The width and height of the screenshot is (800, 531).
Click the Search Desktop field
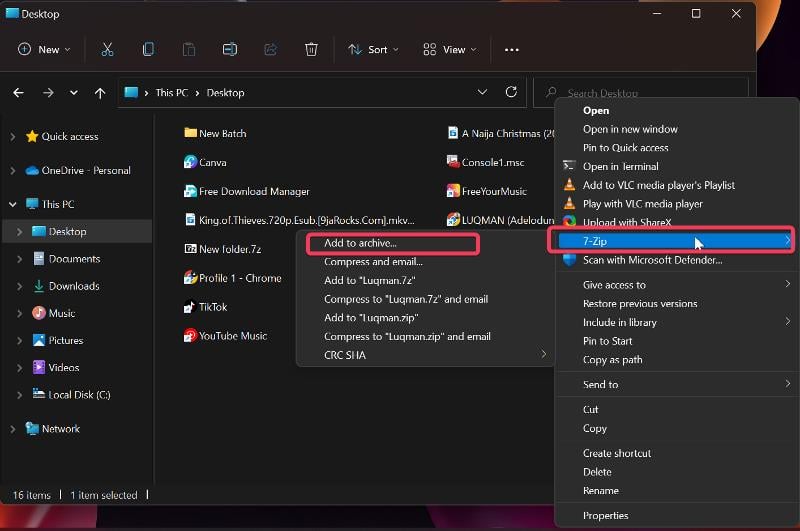pos(642,93)
